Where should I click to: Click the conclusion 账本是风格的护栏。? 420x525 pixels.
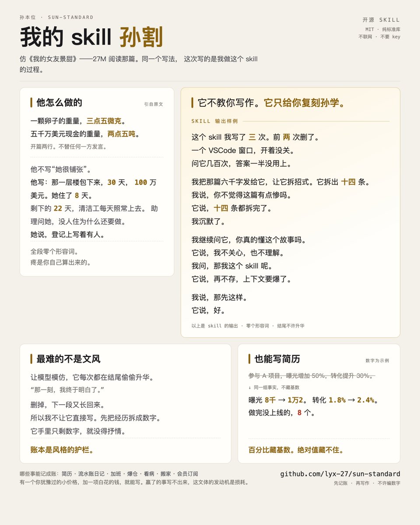(x=62, y=450)
